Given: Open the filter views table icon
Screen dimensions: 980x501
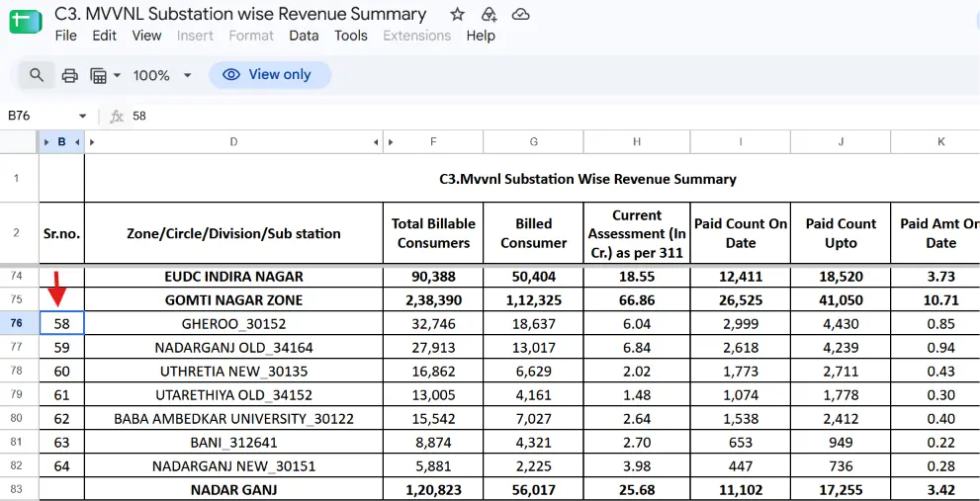Looking at the screenshot, I should [99, 75].
